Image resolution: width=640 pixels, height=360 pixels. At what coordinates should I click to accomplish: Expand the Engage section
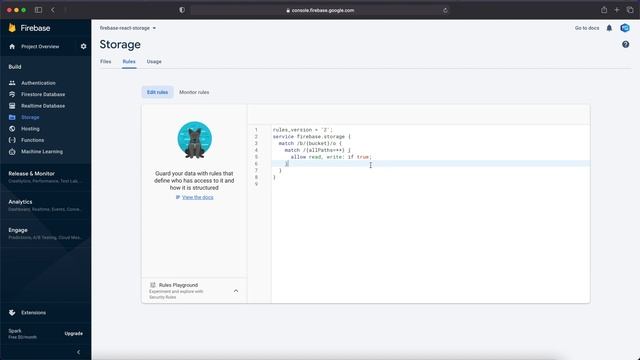click(x=45, y=233)
